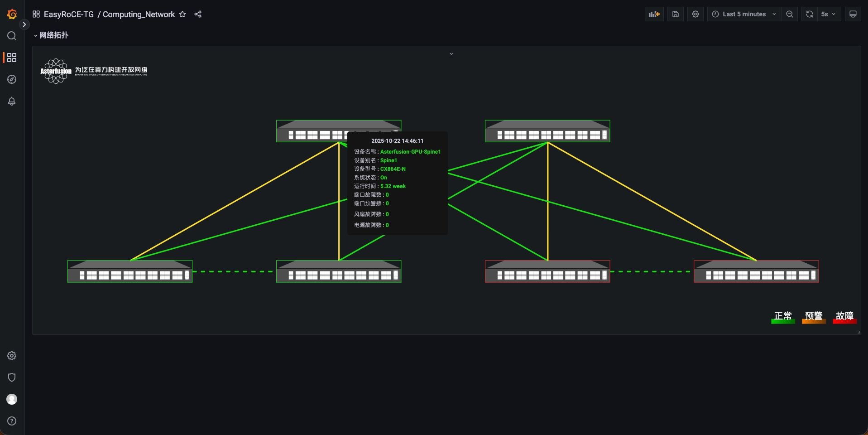Open the search icon in sidebar

coord(12,36)
